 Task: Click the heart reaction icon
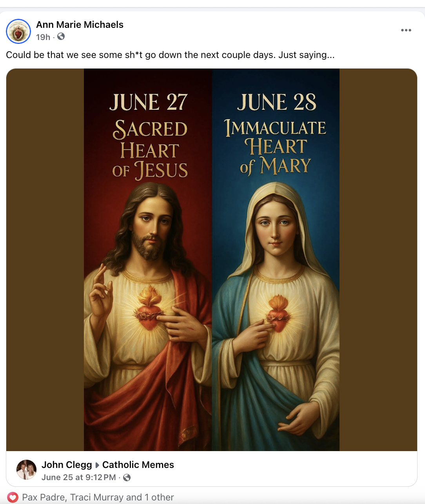coord(13,497)
